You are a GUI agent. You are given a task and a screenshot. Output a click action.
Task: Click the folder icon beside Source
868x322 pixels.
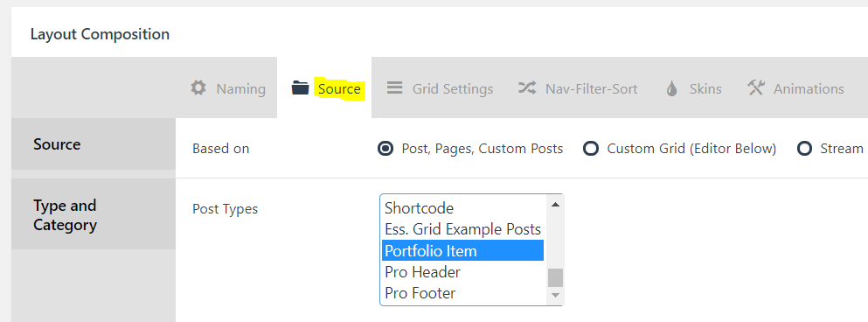[300, 87]
